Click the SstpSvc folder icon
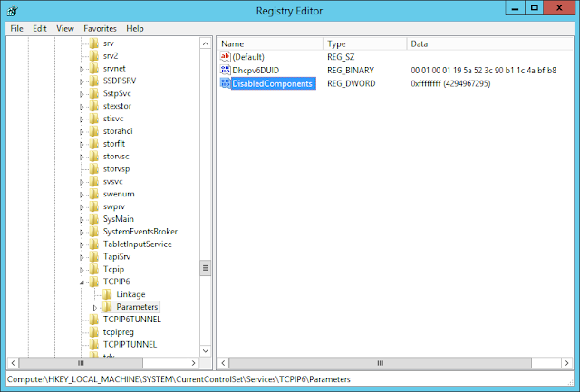This screenshot has height=392, width=580. [x=94, y=93]
